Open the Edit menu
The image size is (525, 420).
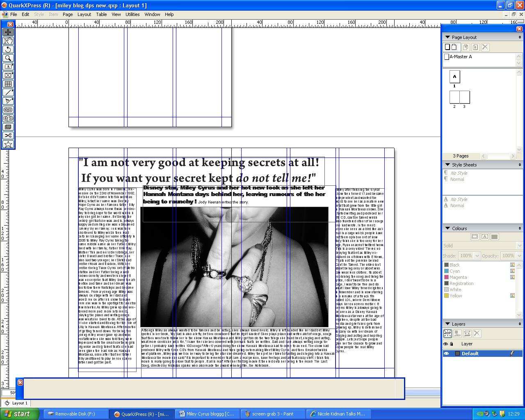point(25,14)
